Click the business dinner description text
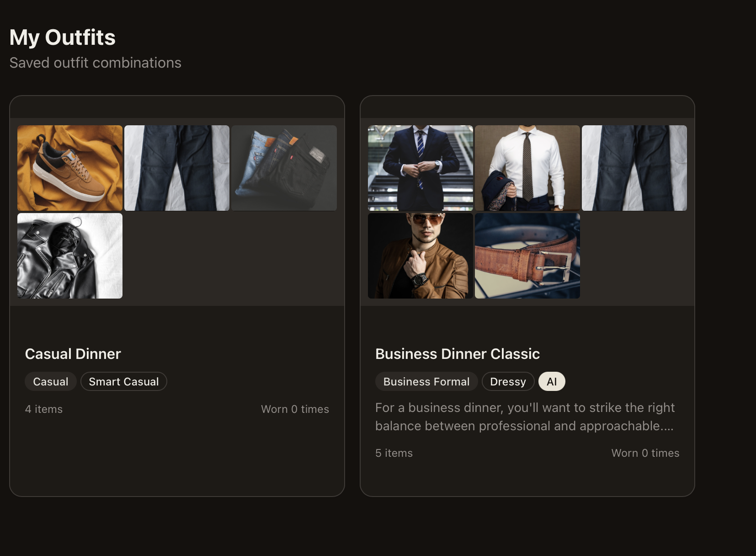This screenshot has width=756, height=556. pyautogui.click(x=524, y=417)
